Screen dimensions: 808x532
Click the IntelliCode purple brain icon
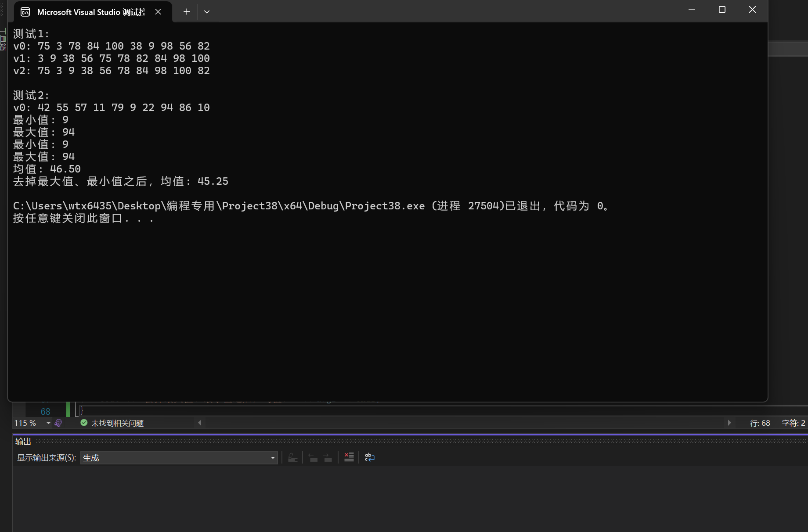(58, 423)
